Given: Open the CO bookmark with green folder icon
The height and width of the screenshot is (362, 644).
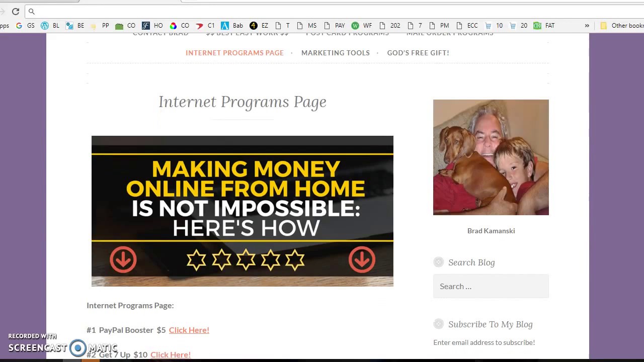Looking at the screenshot, I should (125, 25).
